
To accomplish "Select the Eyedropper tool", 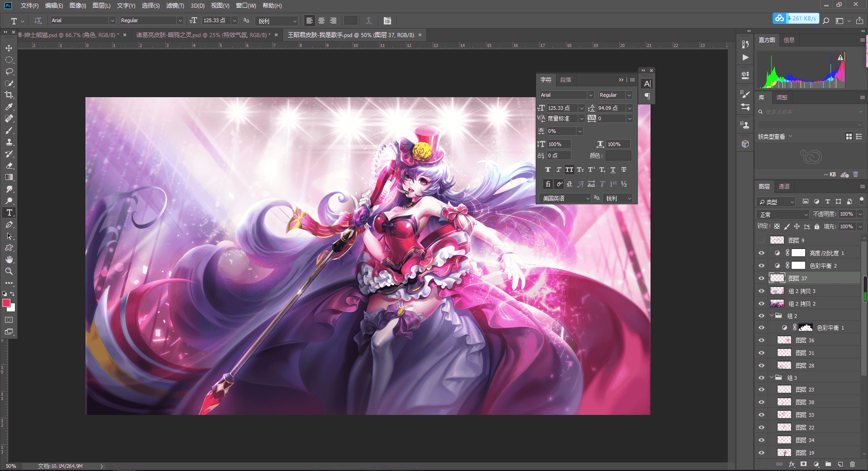I will 9,107.
